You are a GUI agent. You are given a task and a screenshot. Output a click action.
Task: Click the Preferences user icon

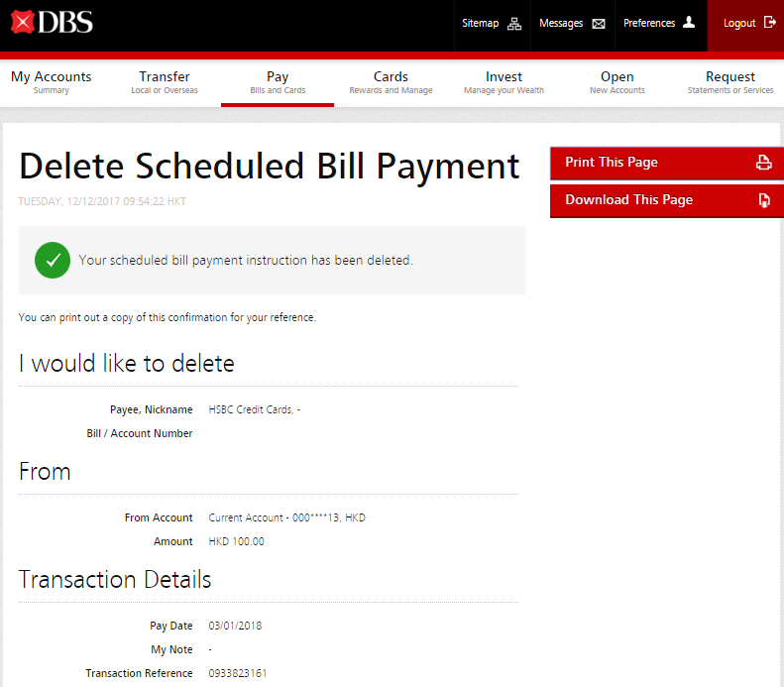click(x=689, y=23)
